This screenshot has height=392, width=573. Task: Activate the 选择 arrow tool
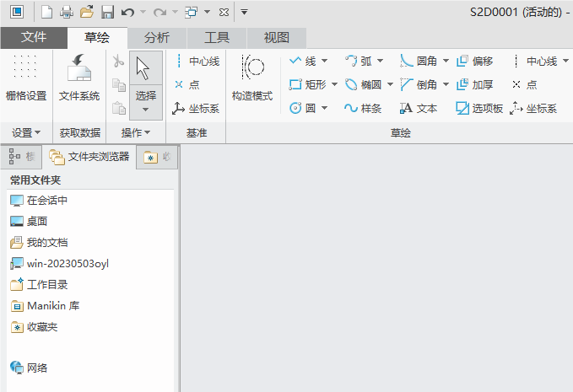tap(146, 76)
